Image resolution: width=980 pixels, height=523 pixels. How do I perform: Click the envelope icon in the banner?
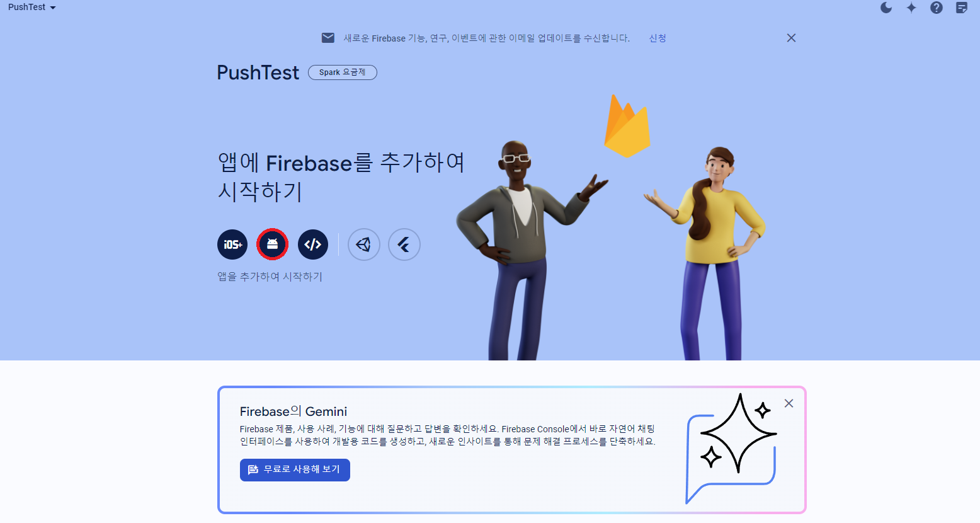(x=328, y=38)
